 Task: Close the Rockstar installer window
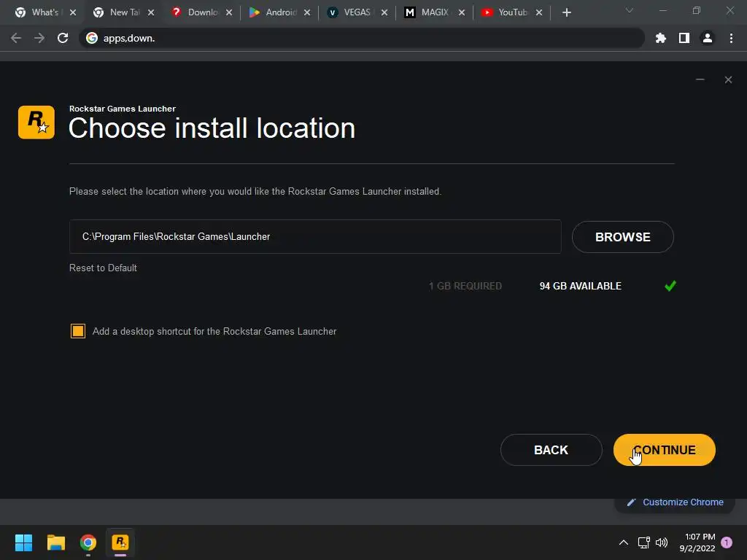click(x=728, y=79)
